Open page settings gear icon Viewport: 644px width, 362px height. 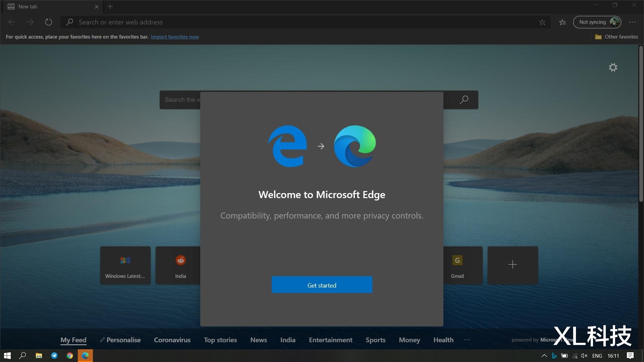click(613, 67)
